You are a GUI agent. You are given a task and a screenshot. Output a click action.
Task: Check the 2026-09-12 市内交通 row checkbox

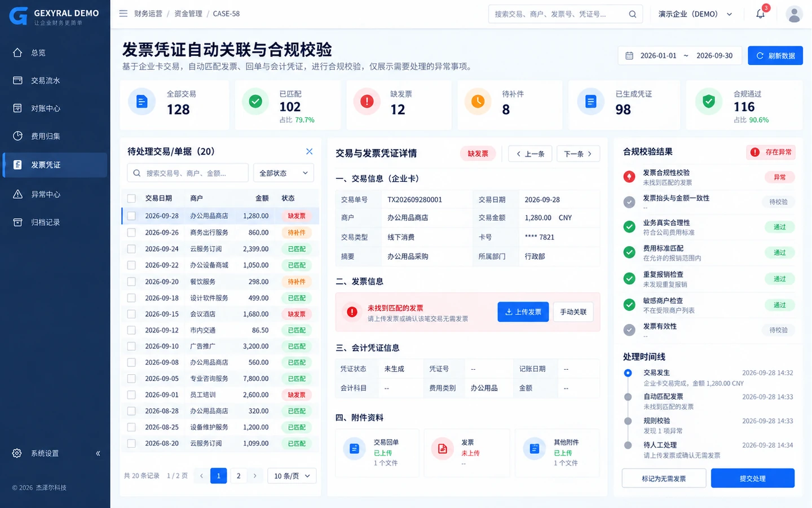pyautogui.click(x=131, y=330)
